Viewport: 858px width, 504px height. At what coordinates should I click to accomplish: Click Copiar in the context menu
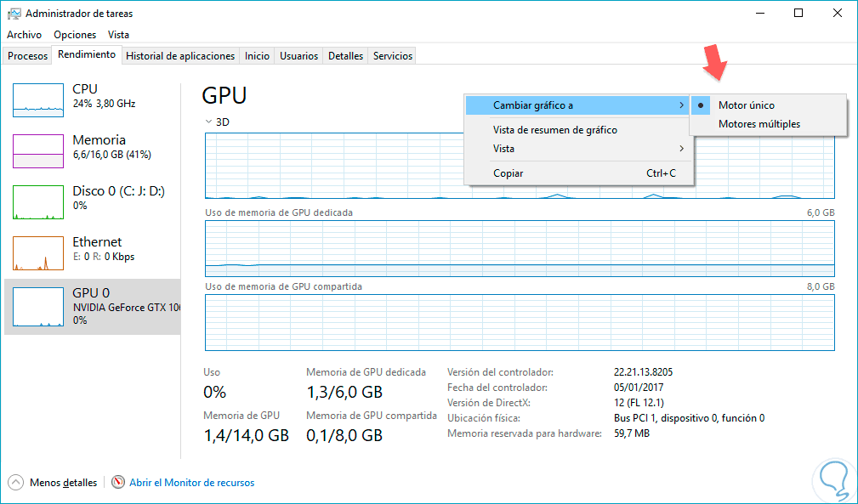509,173
